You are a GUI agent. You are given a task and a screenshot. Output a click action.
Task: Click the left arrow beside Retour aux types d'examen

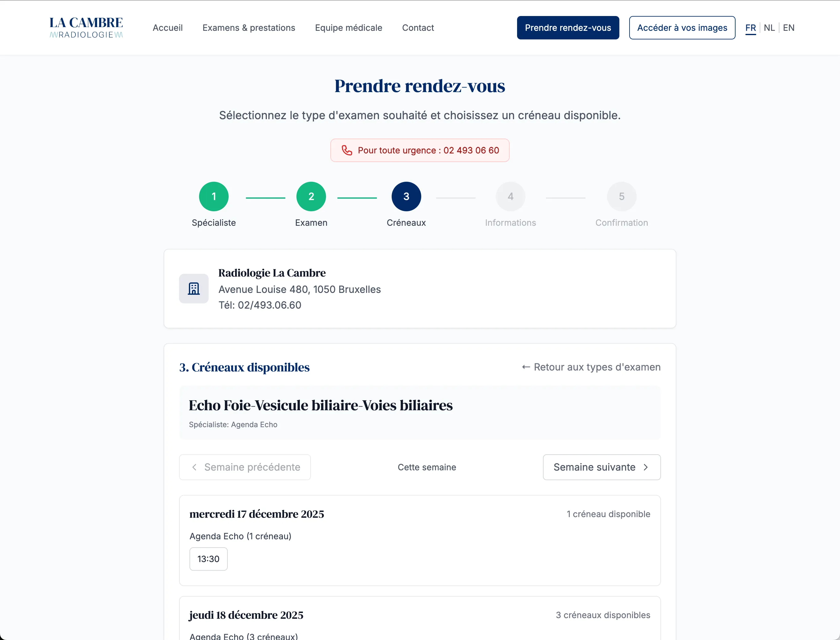point(526,367)
